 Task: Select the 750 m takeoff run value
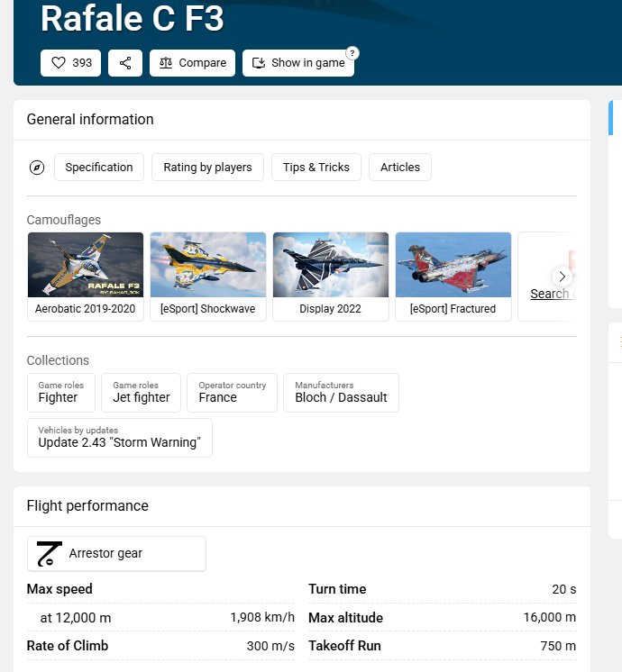click(558, 646)
